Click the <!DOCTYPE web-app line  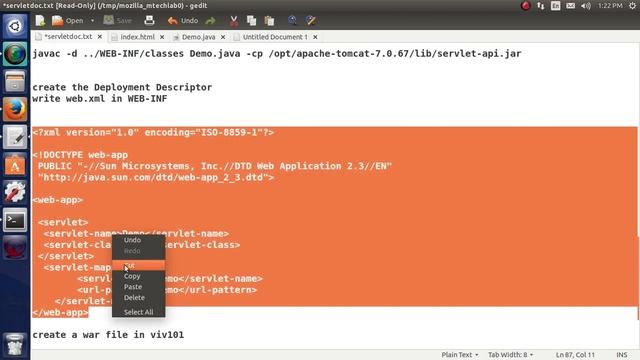[x=80, y=155]
